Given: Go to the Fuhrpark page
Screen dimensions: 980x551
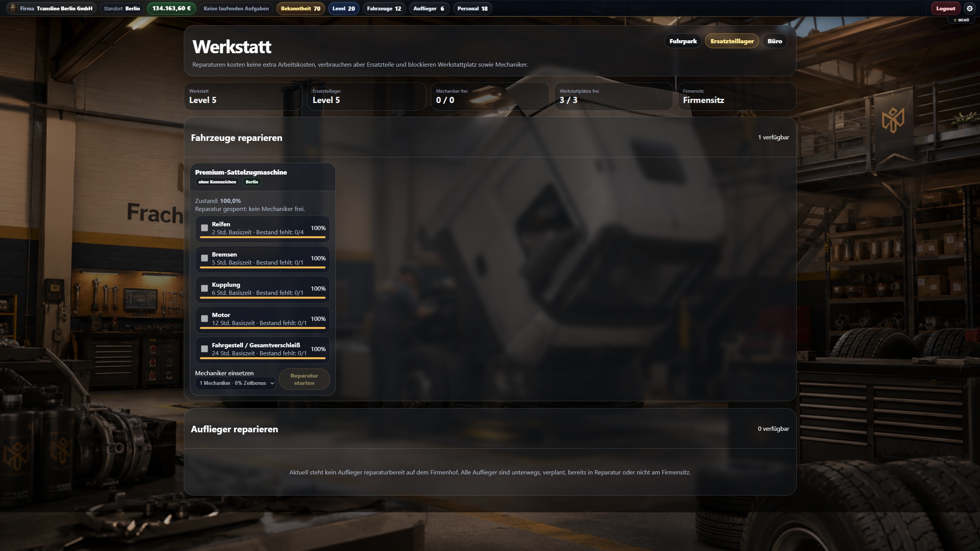Looking at the screenshot, I should coord(683,41).
